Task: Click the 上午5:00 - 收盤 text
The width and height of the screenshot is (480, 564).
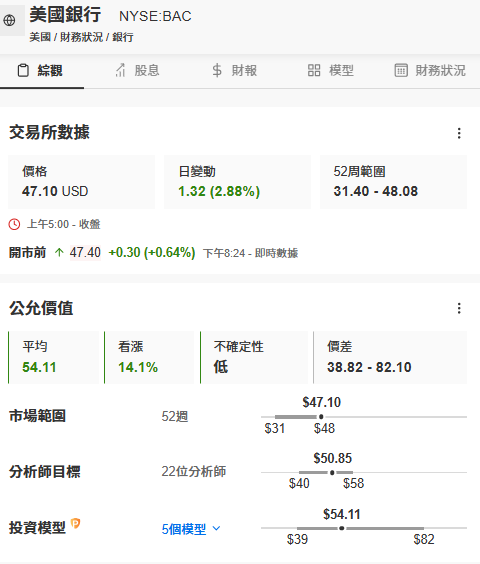Action: (x=64, y=224)
